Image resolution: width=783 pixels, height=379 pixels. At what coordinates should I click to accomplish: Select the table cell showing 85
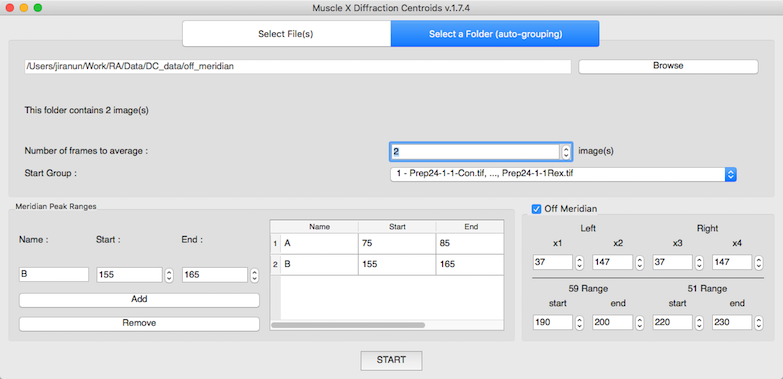pyautogui.click(x=470, y=244)
